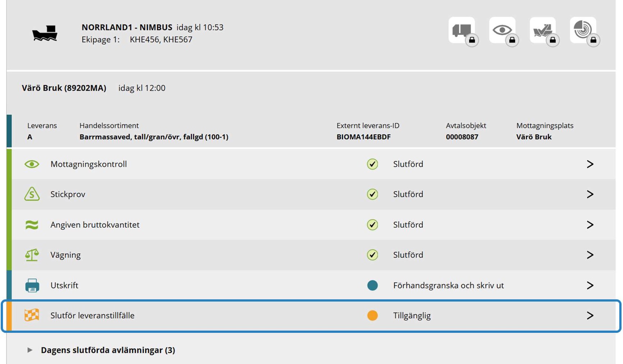Click the Stickprov green checkmark status
The image size is (623, 364).
pyautogui.click(x=372, y=194)
